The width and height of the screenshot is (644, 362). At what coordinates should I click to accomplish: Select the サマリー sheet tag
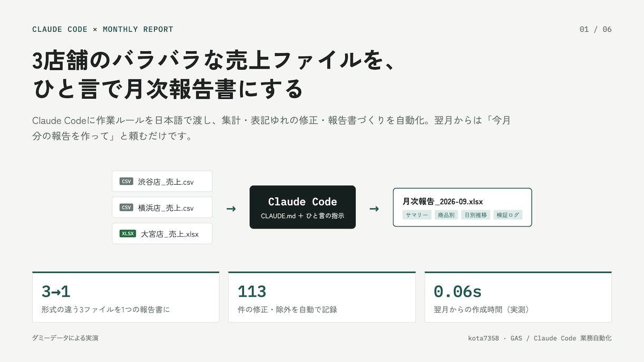417,215
